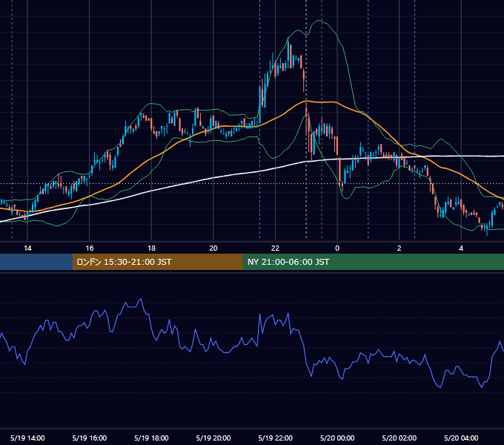Click the 22 hour axis label

[275, 248]
